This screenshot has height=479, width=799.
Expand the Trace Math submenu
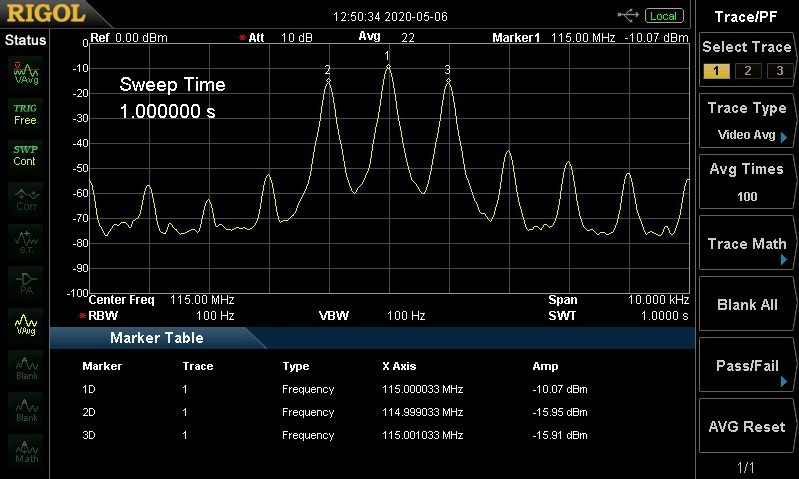(x=747, y=244)
